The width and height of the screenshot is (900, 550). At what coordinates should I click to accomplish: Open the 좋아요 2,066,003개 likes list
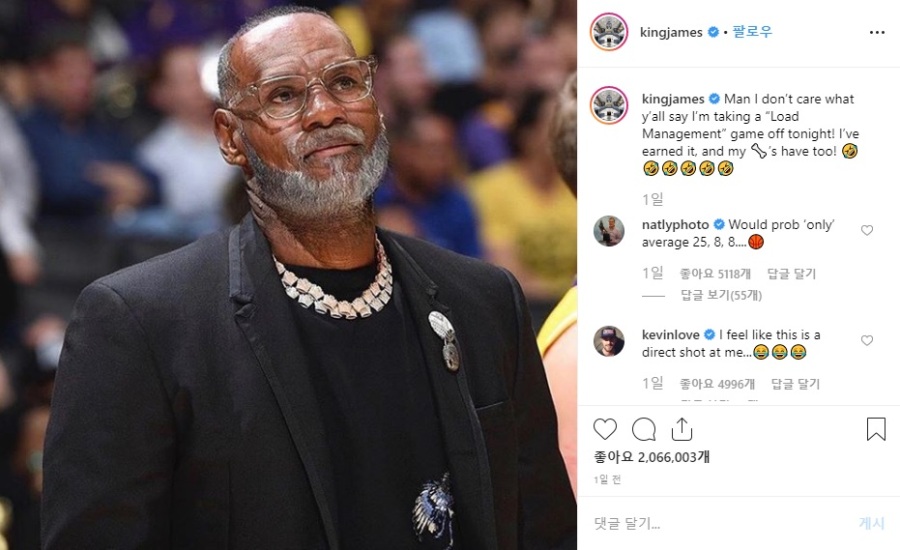tap(651, 457)
